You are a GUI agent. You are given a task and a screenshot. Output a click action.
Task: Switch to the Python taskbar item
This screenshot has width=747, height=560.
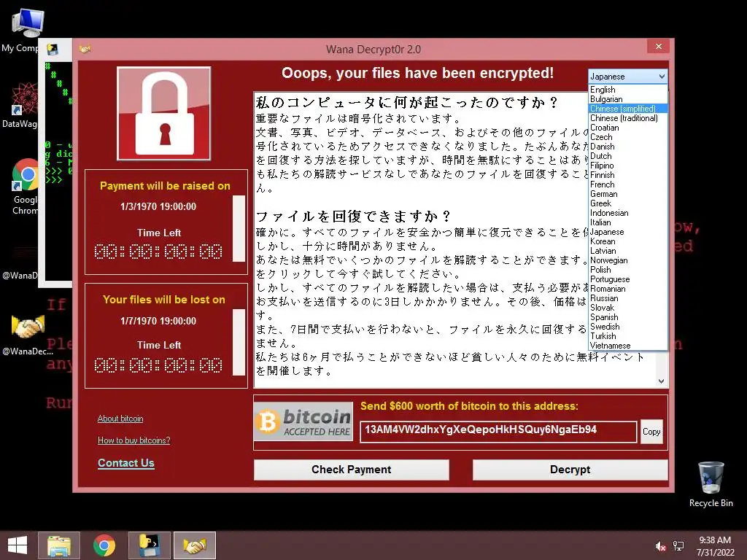149,545
